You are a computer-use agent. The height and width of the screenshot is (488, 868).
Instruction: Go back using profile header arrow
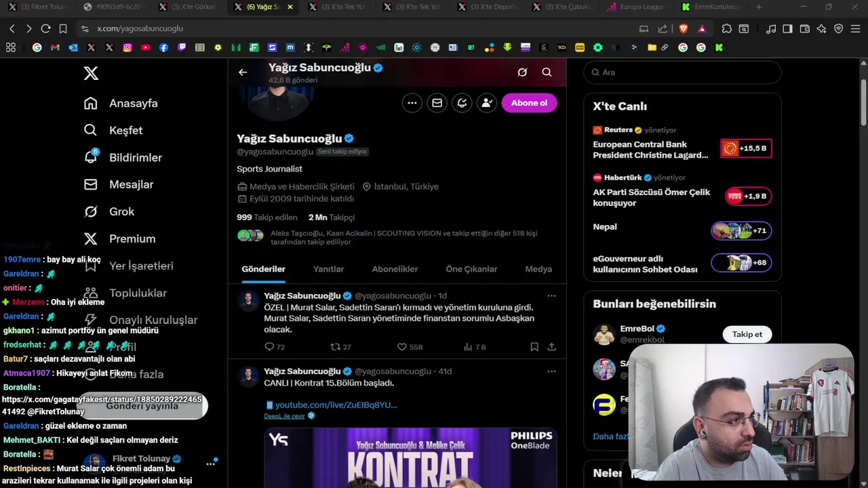tap(243, 73)
